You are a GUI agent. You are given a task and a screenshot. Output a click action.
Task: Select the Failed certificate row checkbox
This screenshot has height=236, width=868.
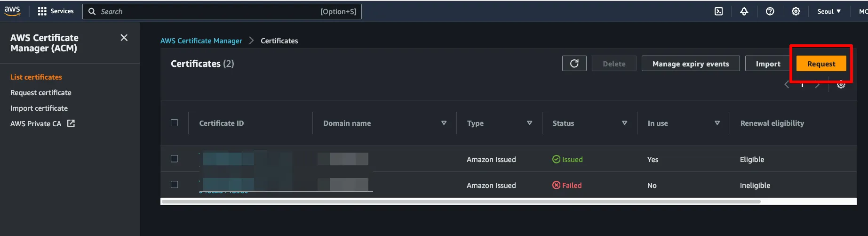coord(175,185)
